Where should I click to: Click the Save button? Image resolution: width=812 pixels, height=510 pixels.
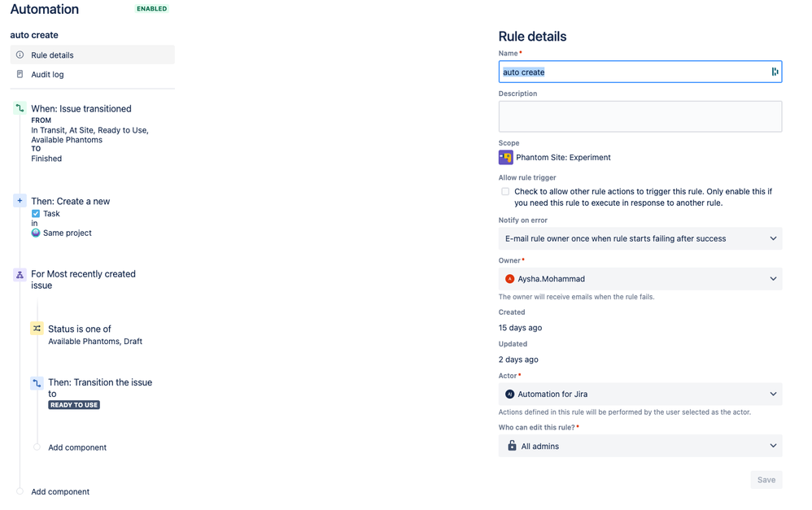(766, 480)
